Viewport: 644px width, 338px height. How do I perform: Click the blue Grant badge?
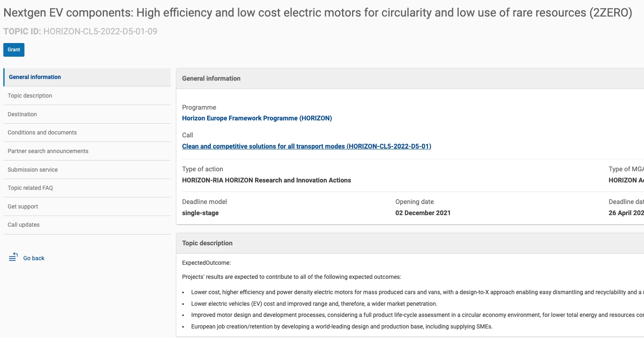(x=14, y=50)
